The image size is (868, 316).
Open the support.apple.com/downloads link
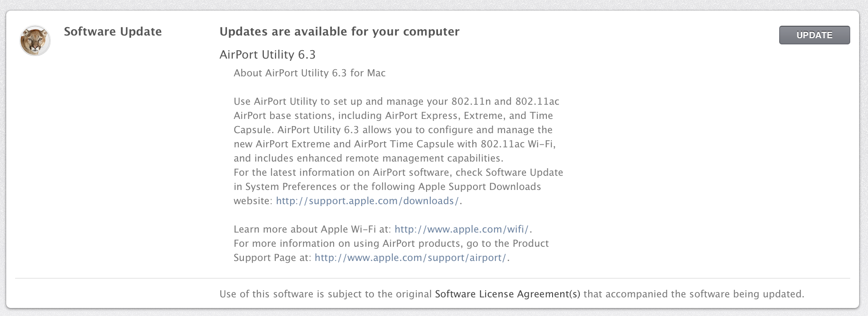point(367,201)
